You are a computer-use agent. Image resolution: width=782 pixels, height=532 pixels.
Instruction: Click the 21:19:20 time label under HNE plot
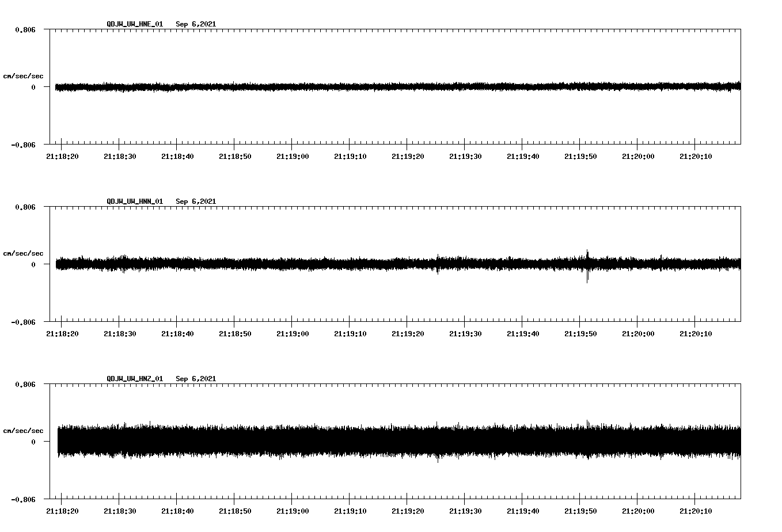(408, 157)
